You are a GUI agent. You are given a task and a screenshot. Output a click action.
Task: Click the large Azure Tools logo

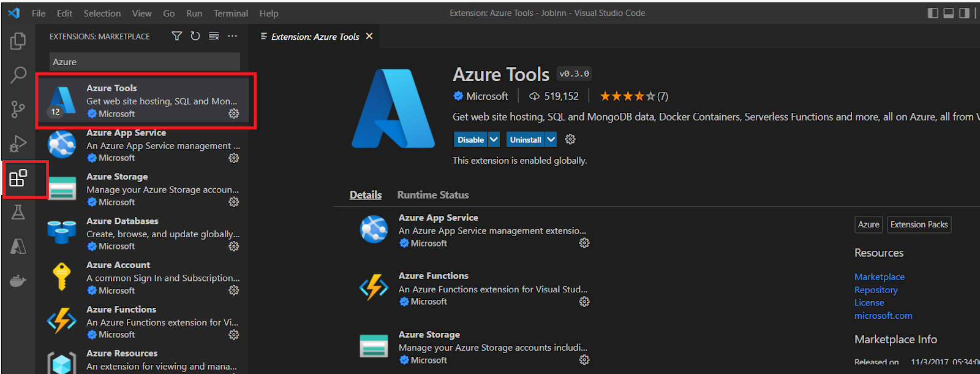pyautogui.click(x=393, y=109)
